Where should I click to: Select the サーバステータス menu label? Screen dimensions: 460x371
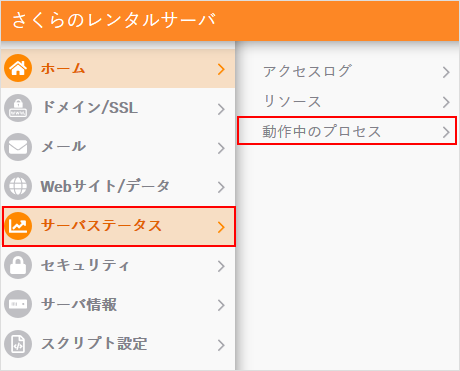[x=101, y=226]
